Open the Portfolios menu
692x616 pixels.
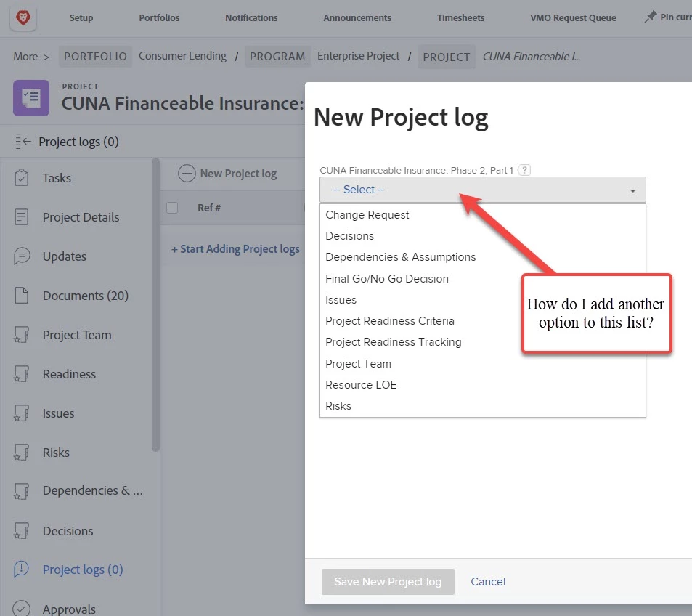click(x=159, y=17)
